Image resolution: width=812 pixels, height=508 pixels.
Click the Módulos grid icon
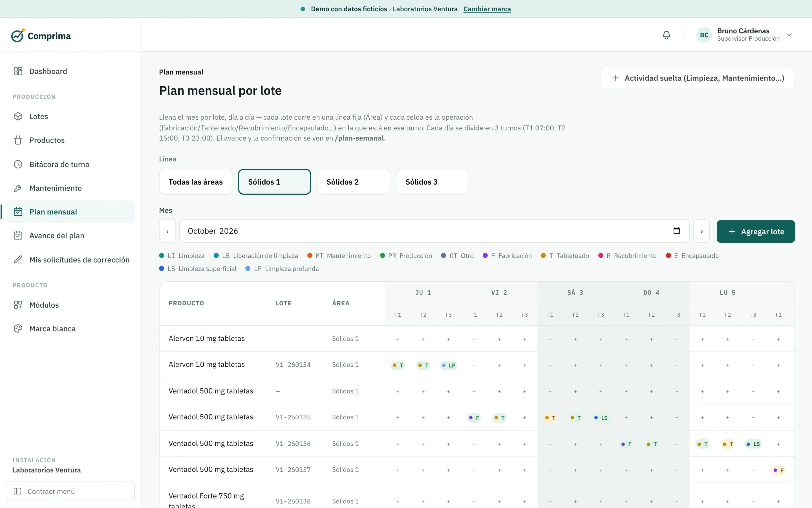pos(18,305)
